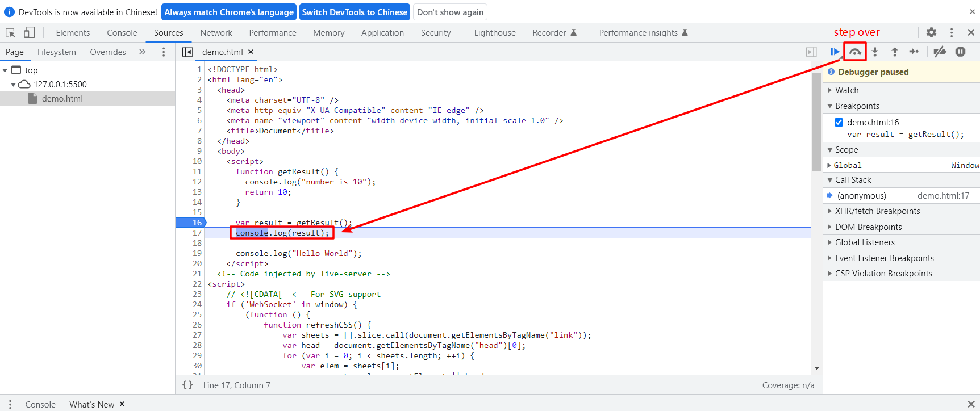
Task: Open the Security tab
Action: click(x=436, y=32)
